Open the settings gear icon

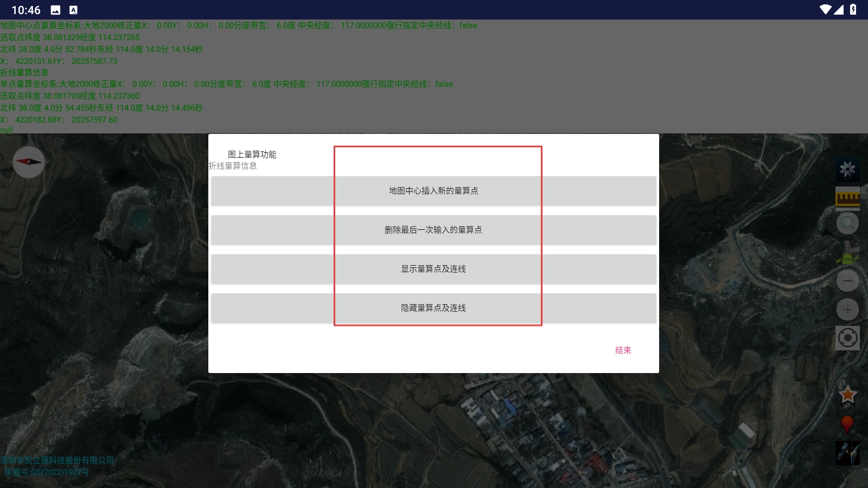pyautogui.click(x=847, y=170)
